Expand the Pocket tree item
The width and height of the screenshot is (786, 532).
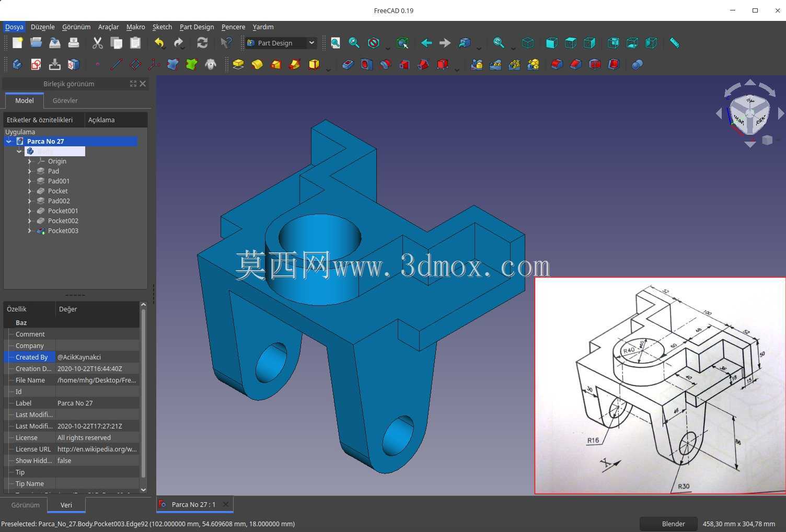click(x=30, y=191)
